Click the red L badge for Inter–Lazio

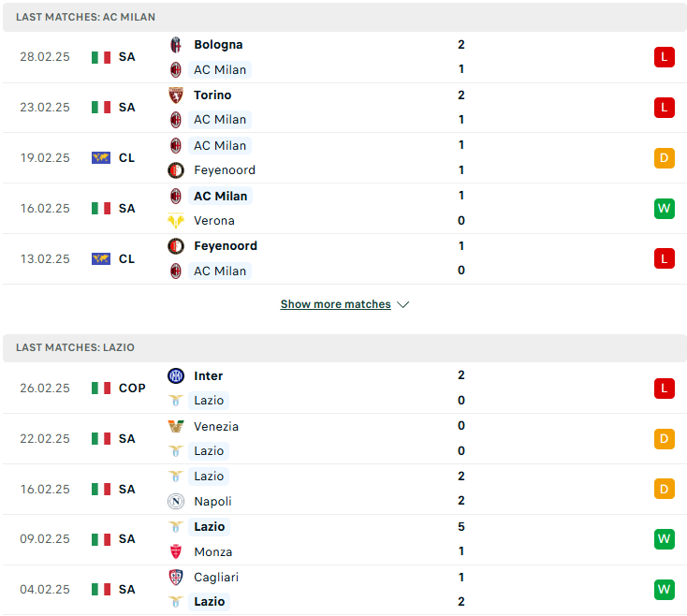coord(665,389)
